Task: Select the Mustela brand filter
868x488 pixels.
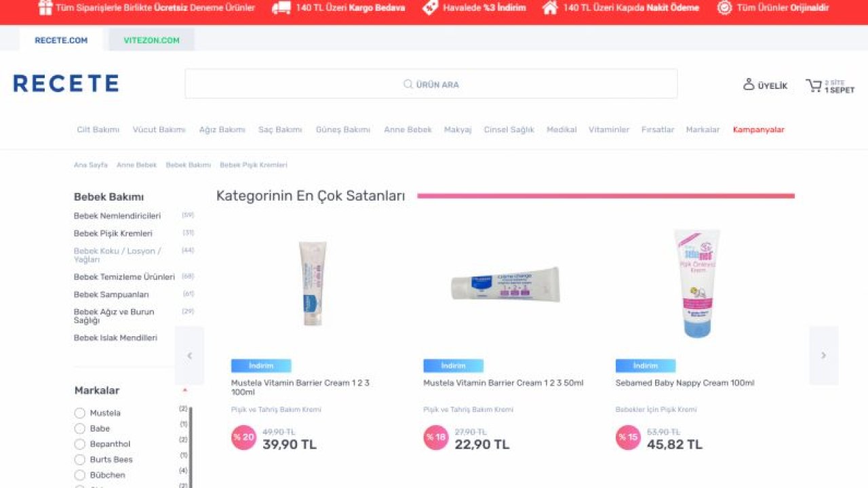Action: click(x=80, y=413)
